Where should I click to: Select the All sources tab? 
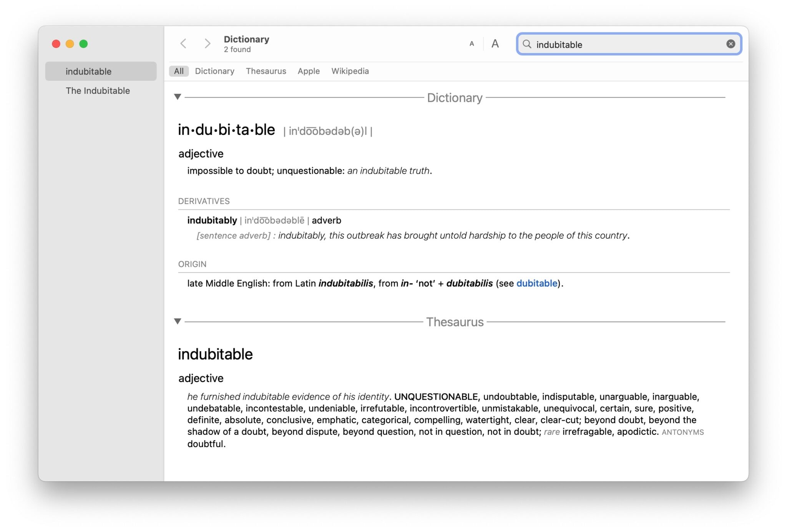[x=179, y=71]
